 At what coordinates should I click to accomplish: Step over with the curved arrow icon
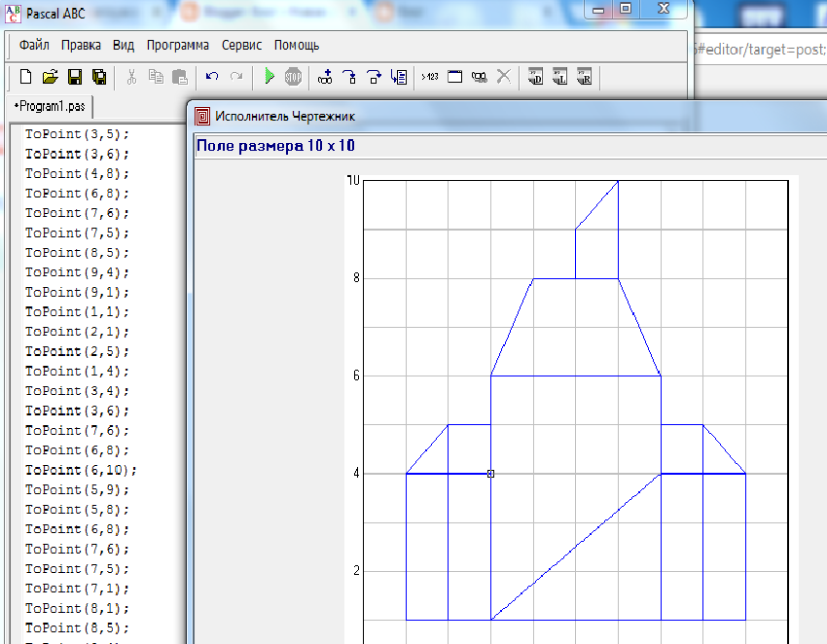point(374,77)
